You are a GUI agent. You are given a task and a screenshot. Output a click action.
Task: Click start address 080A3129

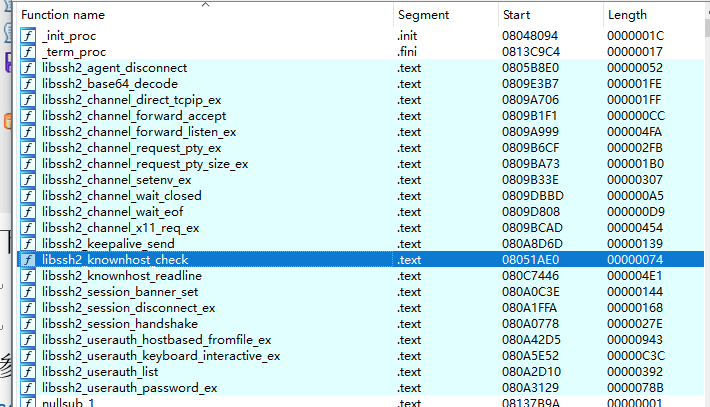click(530, 388)
